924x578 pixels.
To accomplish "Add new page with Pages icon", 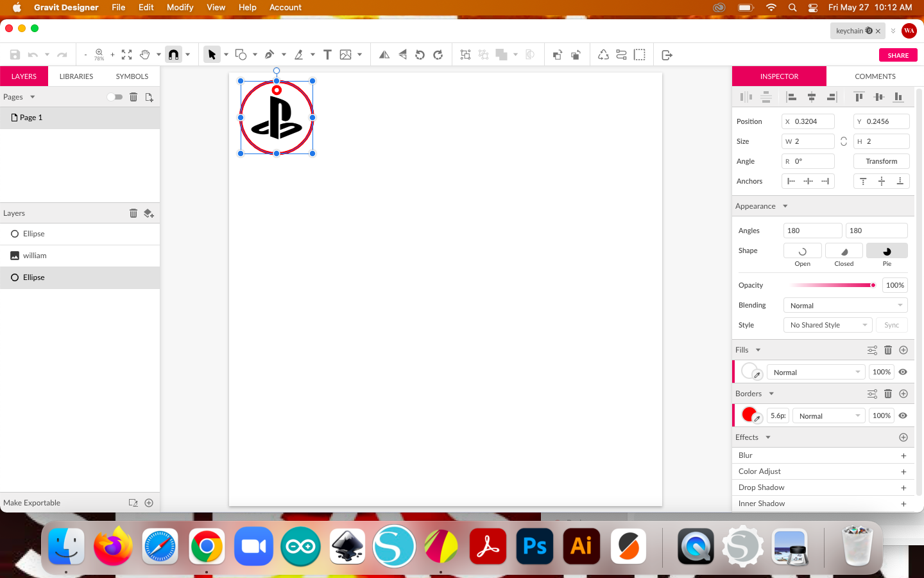I will tap(149, 97).
